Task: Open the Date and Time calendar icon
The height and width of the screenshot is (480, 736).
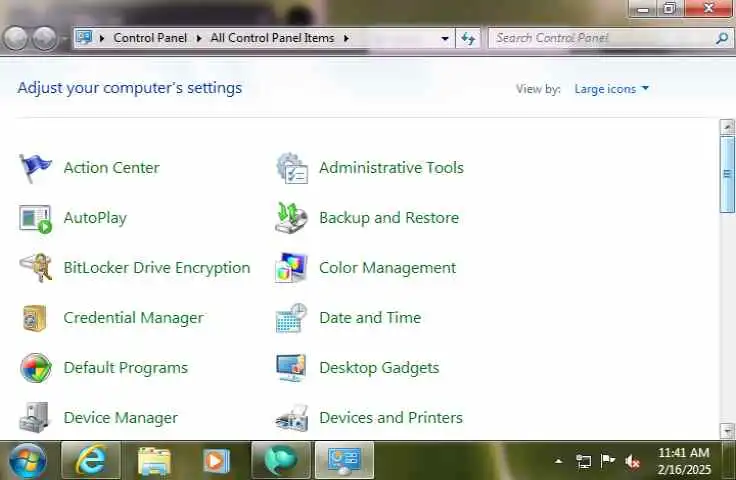Action: [x=291, y=318]
